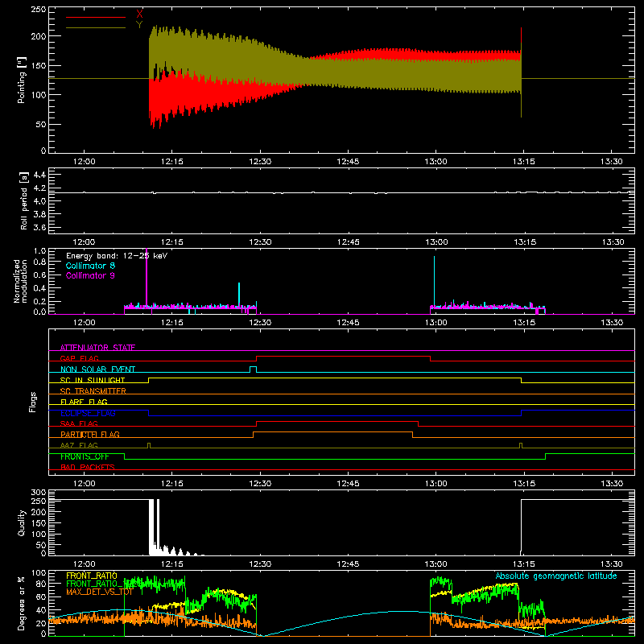
Task: Select the olive Y legend letter
Action: click(139, 25)
